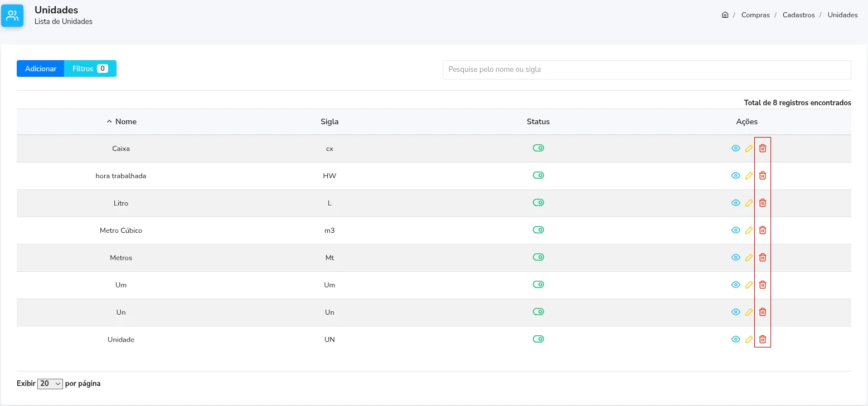Viewport: 868px width, 406px height.
Task: Delete the unit named Un
Action: (763, 312)
